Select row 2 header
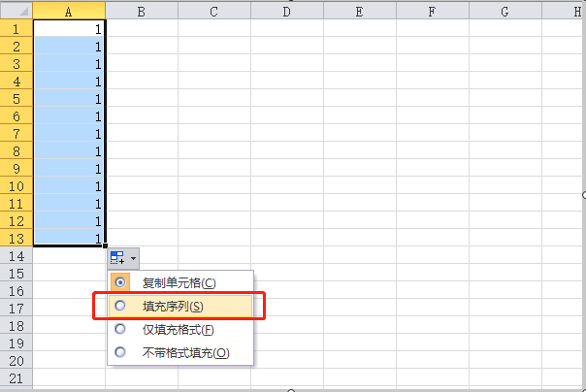This screenshot has width=586, height=392. pyautogui.click(x=16, y=46)
